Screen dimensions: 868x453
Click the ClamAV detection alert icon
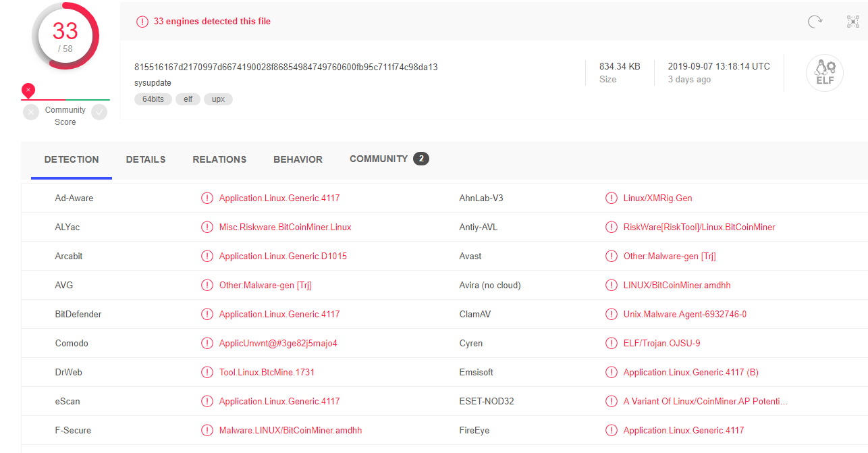[612, 315]
